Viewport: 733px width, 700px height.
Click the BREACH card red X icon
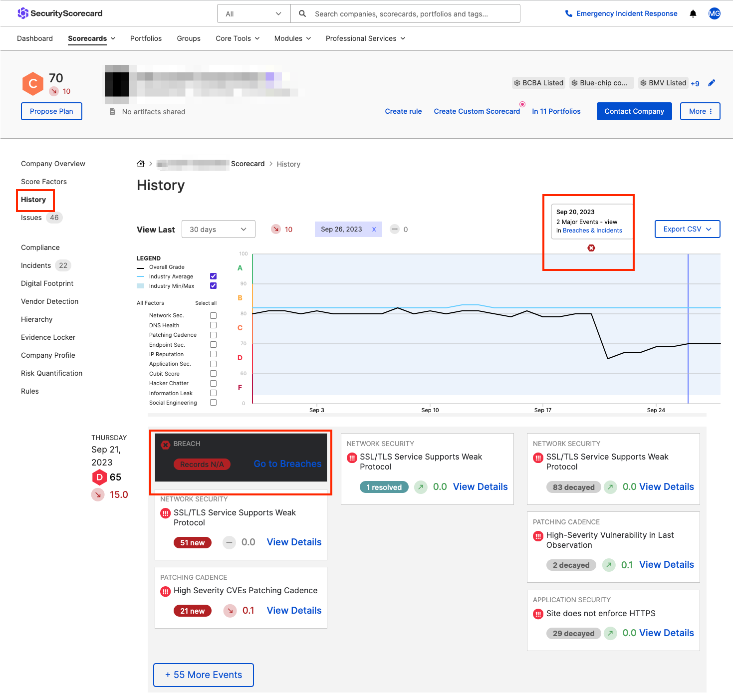click(166, 445)
